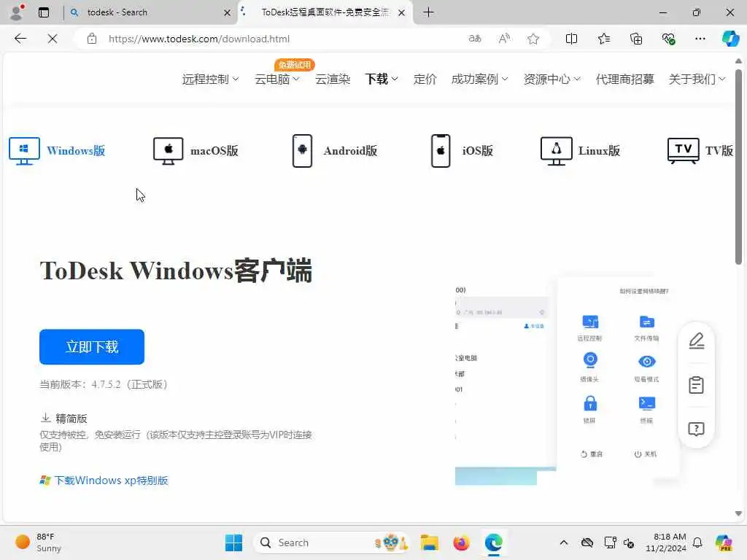Expand the 远程控制 menu

coord(210,79)
